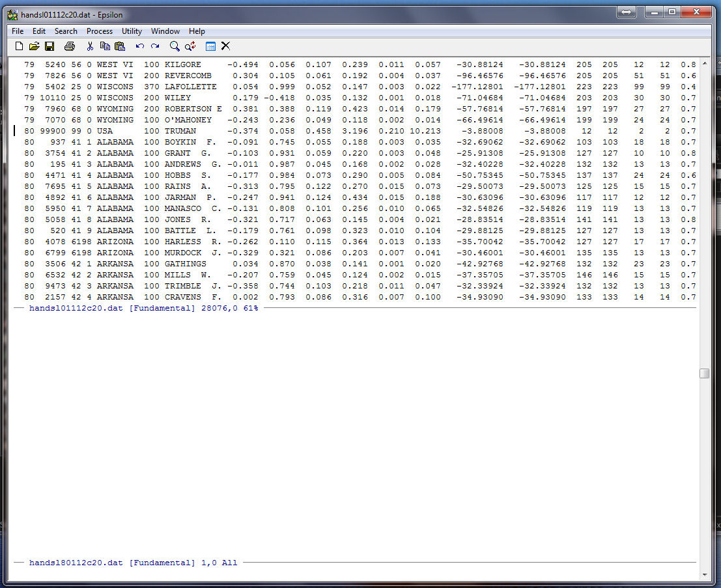Click the Open file folder icon
Image resolution: width=721 pixels, height=588 pixels.
[x=34, y=46]
